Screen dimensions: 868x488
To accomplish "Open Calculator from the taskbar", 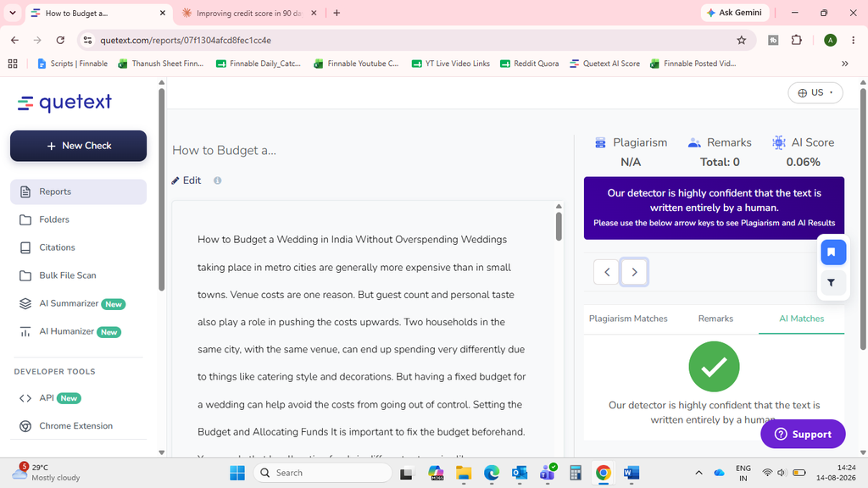I will [x=576, y=473].
